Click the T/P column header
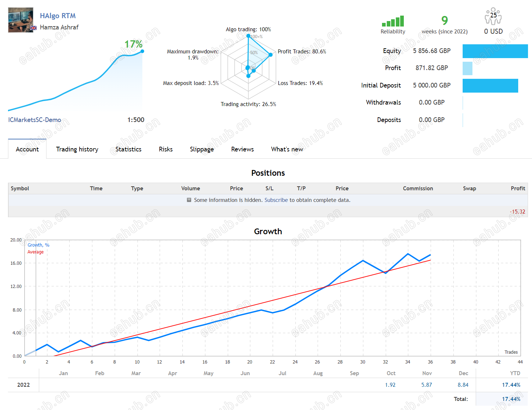532x410 pixels. (301, 188)
